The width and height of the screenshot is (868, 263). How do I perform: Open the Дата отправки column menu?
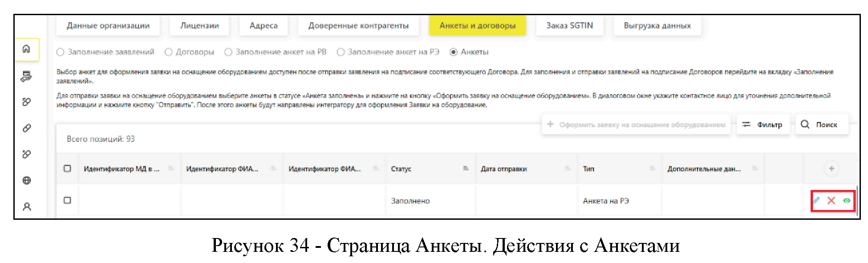point(568,168)
